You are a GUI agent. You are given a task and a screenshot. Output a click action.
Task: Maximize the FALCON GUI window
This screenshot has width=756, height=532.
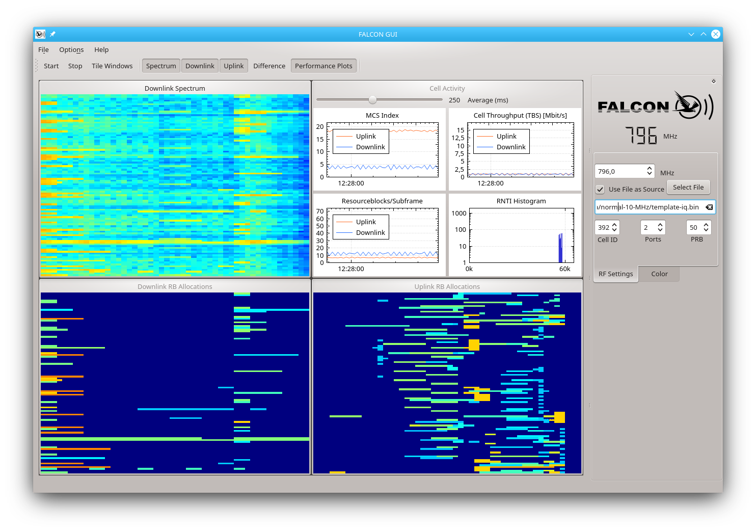[x=704, y=34]
